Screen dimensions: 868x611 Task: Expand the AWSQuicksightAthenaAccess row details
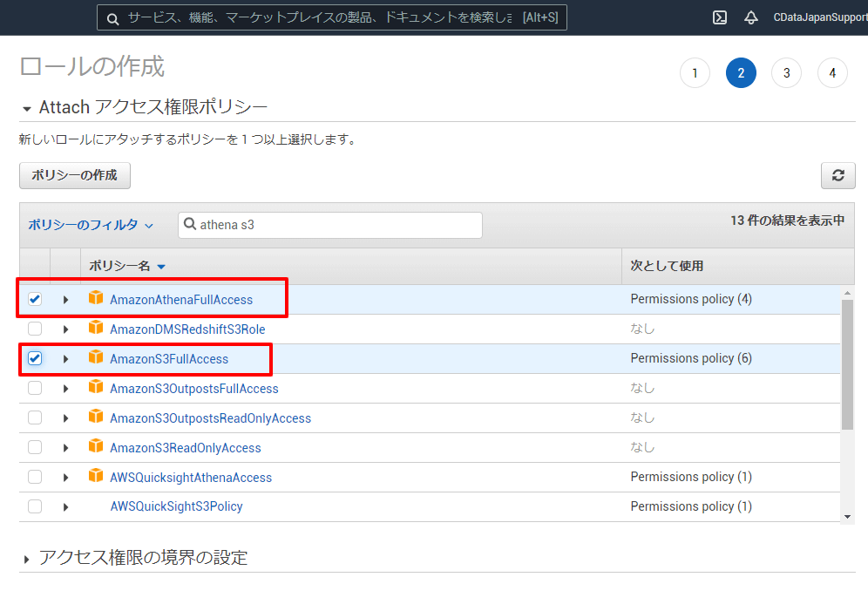pyautogui.click(x=65, y=478)
